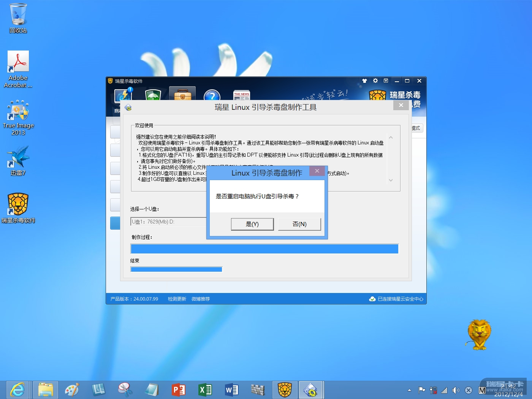The width and height of the screenshot is (532, 399).
Task: Open Internet Explorer from taskbar
Action: pyautogui.click(x=17, y=390)
